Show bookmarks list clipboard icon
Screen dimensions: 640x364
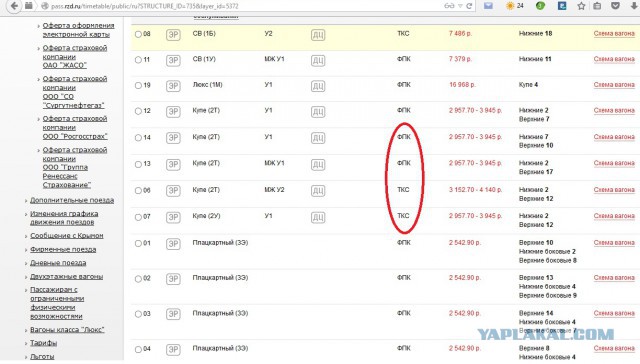597,6
